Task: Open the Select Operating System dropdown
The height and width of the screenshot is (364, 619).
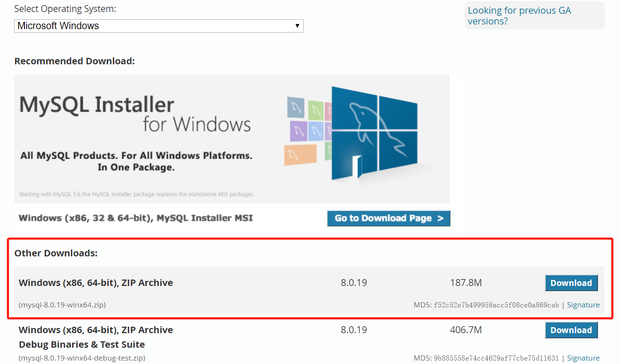Action: point(158,26)
